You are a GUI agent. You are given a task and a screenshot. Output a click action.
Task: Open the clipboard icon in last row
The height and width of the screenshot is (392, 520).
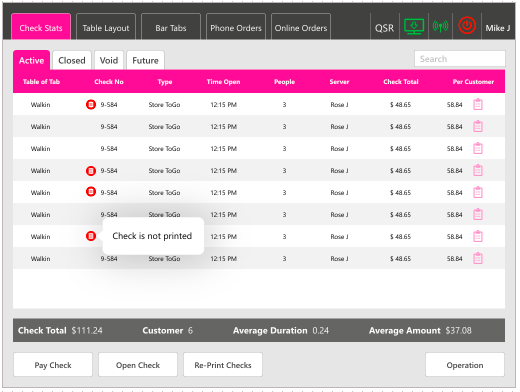point(478,258)
